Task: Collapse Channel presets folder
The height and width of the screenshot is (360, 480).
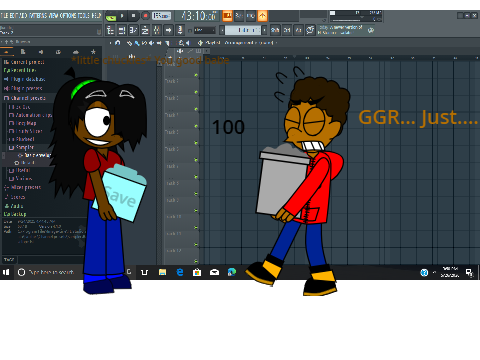Action: [x=24, y=98]
